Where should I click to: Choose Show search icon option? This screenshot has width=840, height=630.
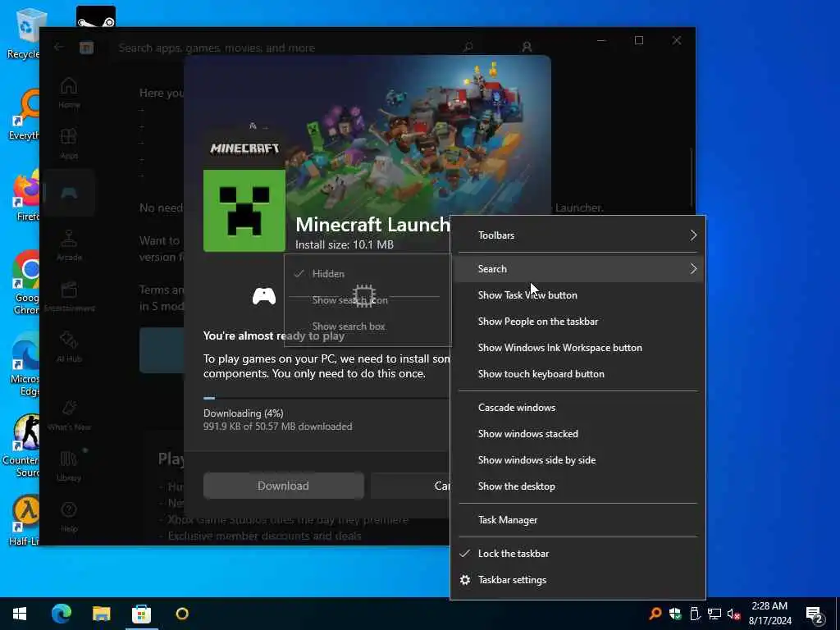[x=367, y=300]
